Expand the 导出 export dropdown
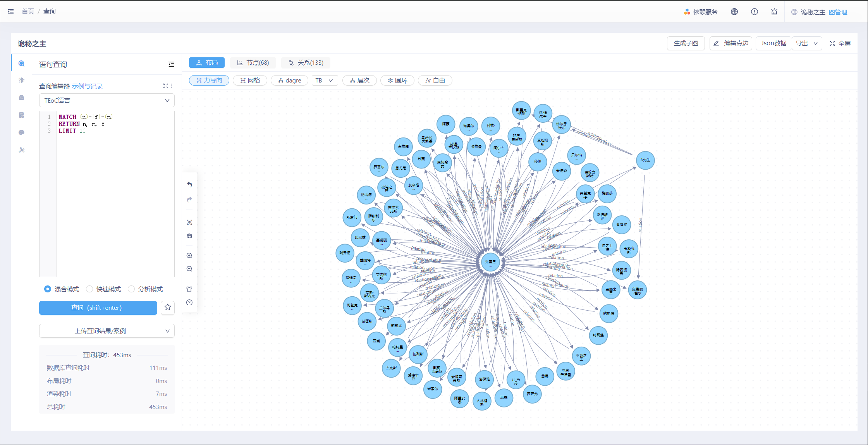 point(807,43)
